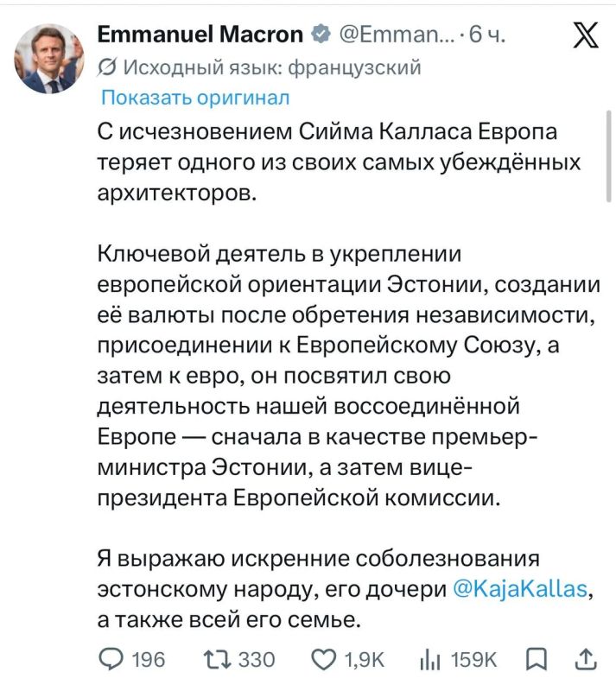This screenshot has width=616, height=691.
Task: Open the @KajaKallas mention
Action: click(520, 589)
